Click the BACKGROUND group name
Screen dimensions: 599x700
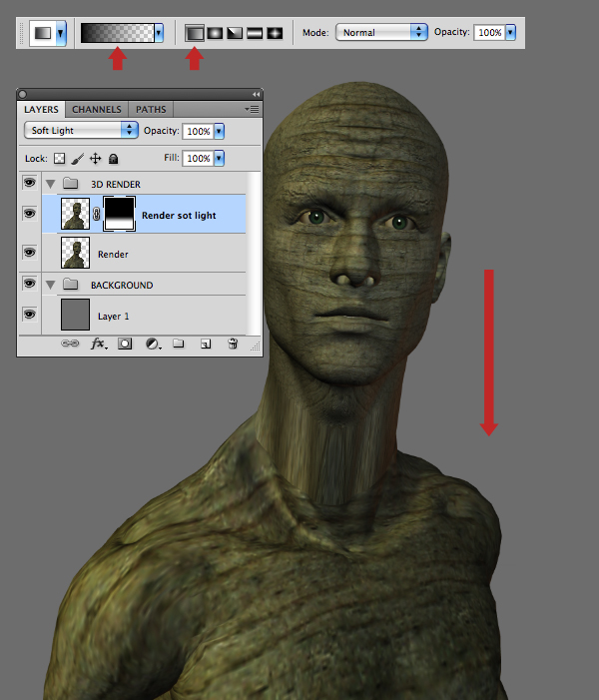pyautogui.click(x=122, y=286)
